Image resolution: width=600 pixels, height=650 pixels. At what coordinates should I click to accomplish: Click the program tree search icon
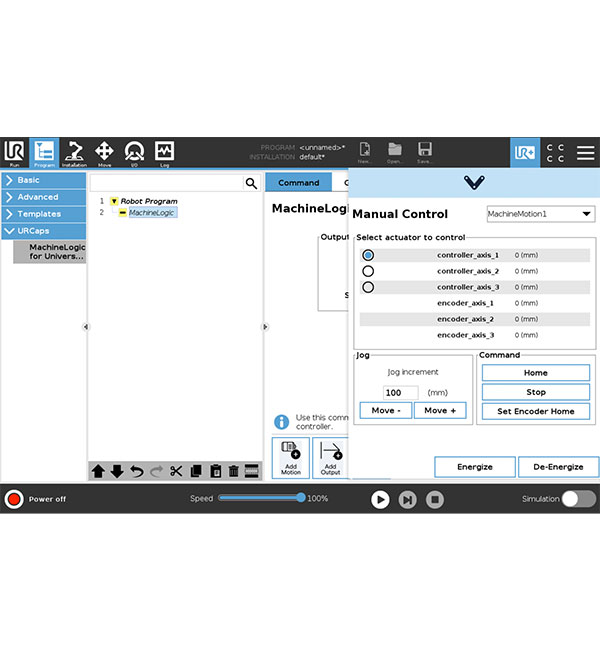tap(251, 183)
